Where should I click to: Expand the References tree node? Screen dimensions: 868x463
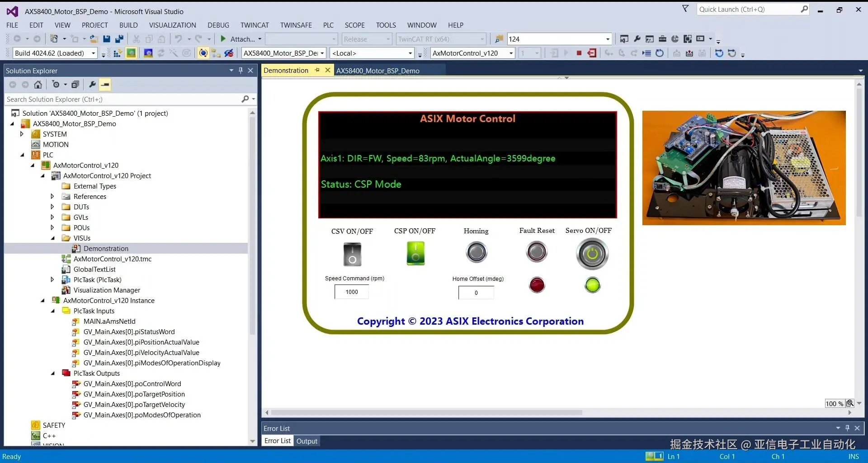tap(52, 196)
